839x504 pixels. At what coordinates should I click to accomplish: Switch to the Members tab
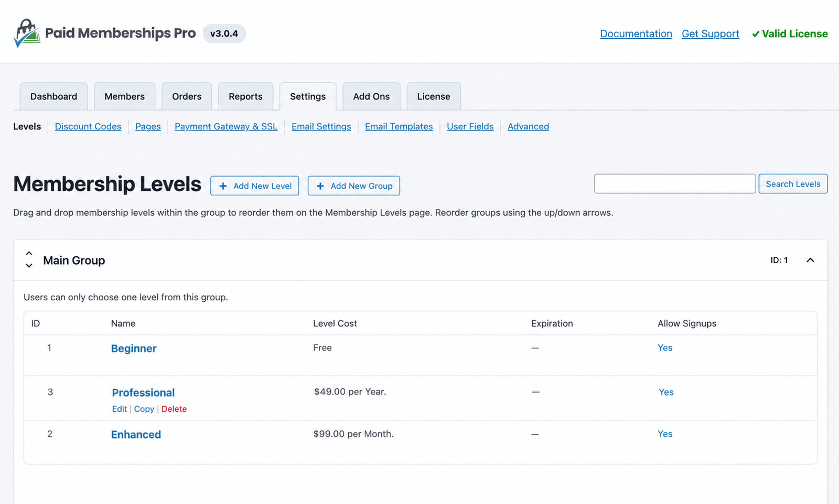click(x=125, y=96)
